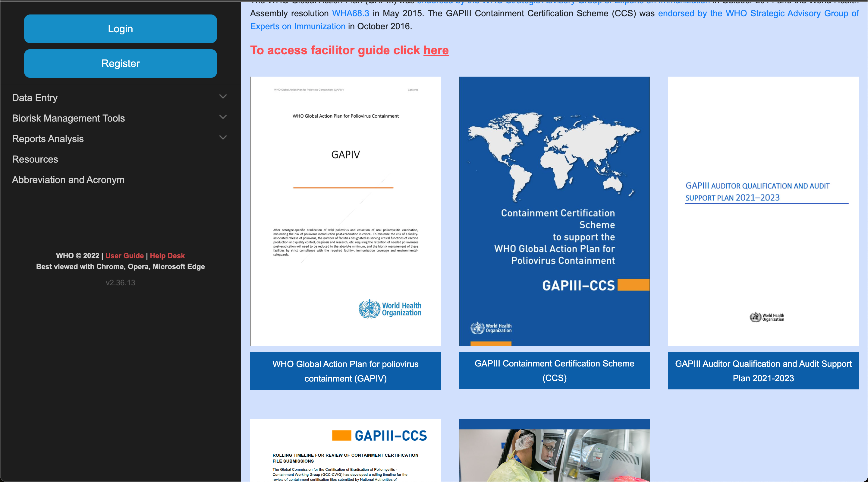Click the WHA68.3 resolution link
Screen dimensions: 868x482
[x=351, y=14]
